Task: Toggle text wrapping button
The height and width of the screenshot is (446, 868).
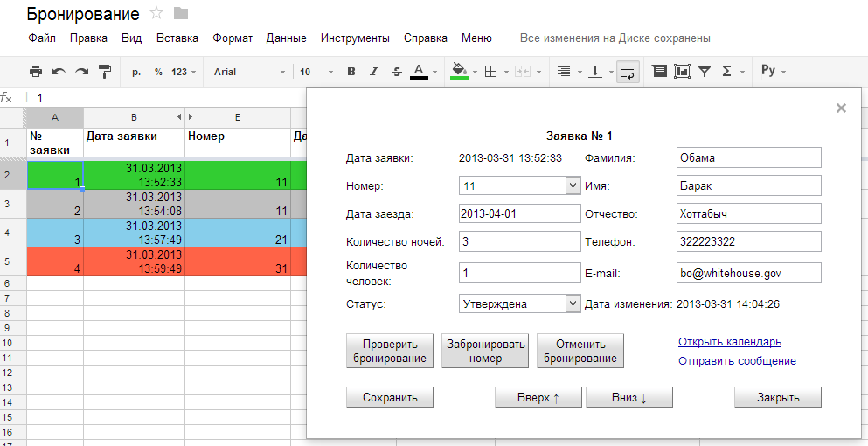Action: pos(627,72)
